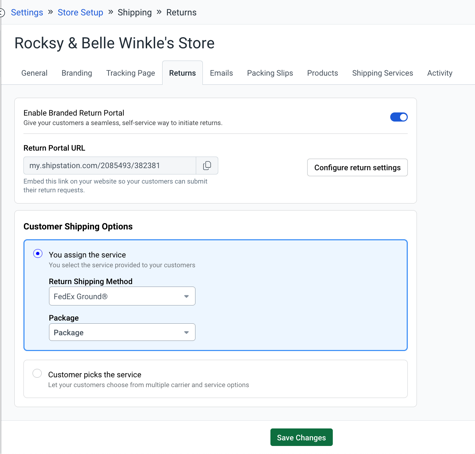Open the Branding tab
The height and width of the screenshot is (454, 475).
click(77, 73)
